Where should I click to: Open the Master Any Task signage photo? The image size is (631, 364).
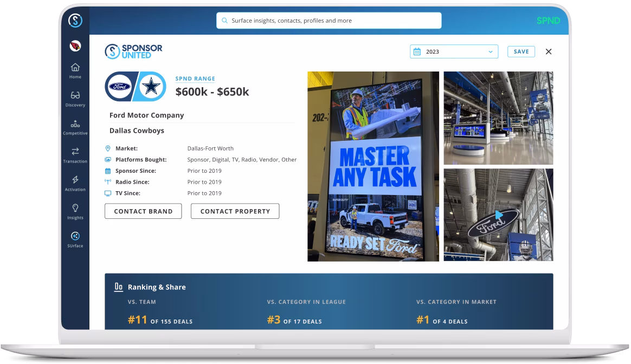click(x=373, y=166)
